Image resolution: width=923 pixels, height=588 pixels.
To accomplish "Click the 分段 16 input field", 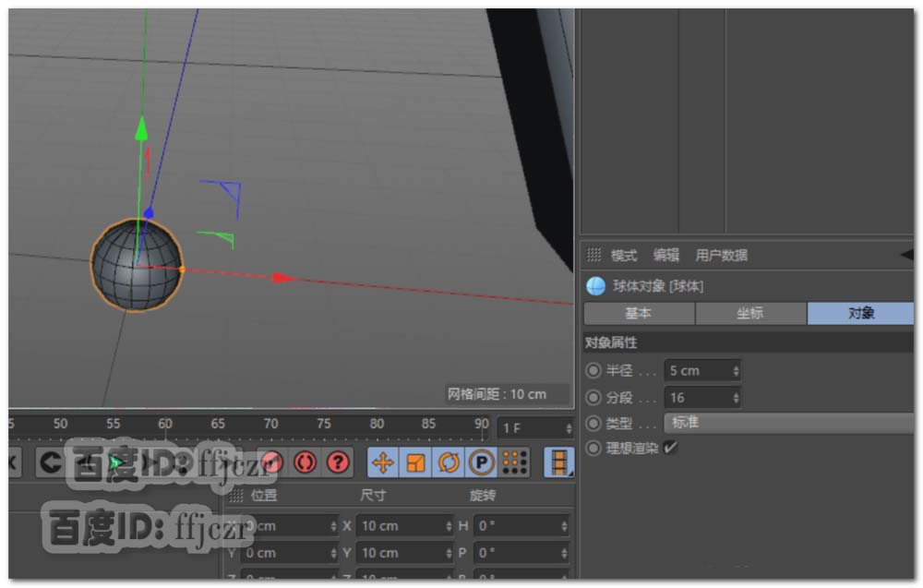I will [x=702, y=398].
